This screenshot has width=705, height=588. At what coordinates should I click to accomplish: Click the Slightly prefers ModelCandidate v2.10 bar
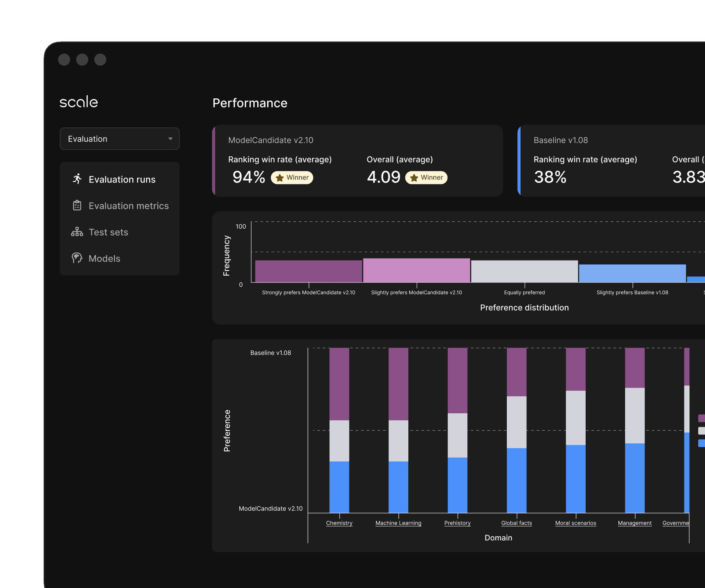click(417, 271)
